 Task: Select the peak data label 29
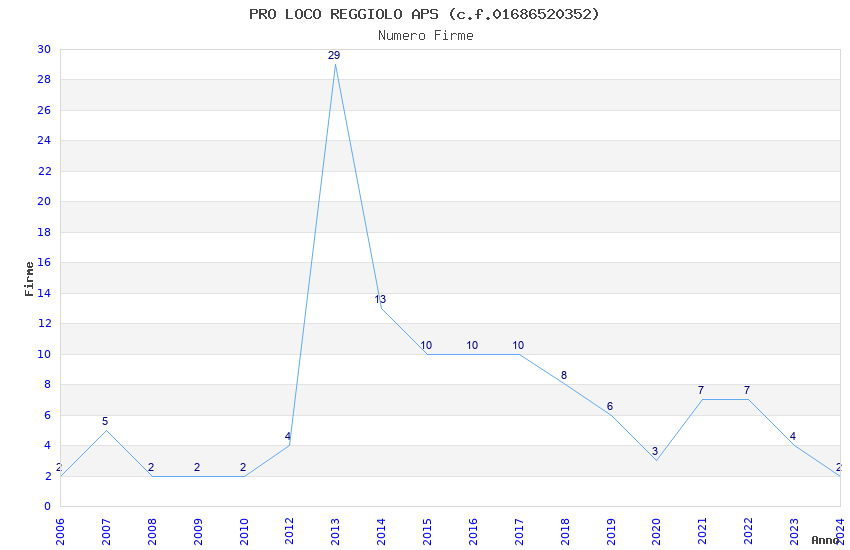pos(334,55)
